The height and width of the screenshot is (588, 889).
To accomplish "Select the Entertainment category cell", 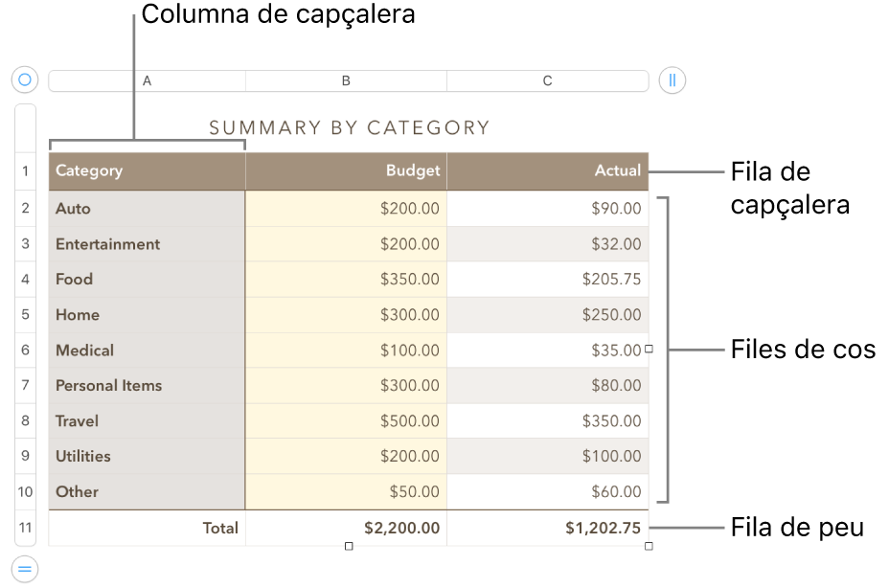I will tap(144, 243).
